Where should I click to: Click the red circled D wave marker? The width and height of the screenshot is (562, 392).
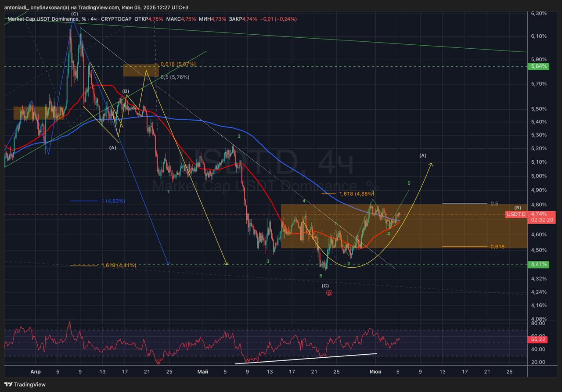[329, 293]
